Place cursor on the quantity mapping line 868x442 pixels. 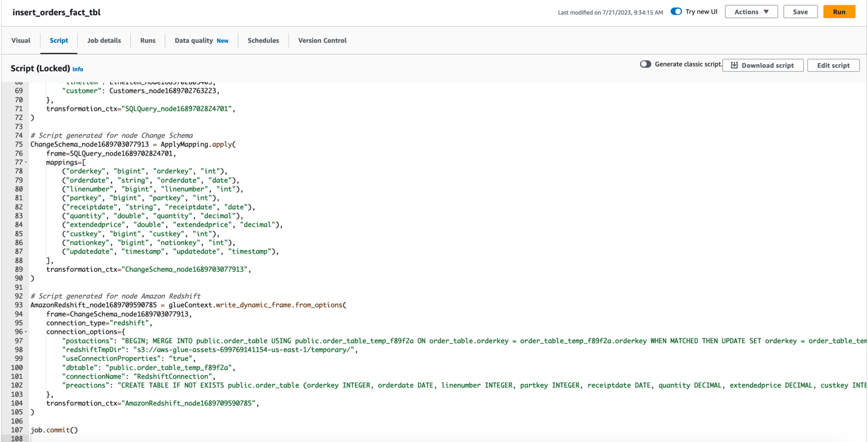(152, 216)
